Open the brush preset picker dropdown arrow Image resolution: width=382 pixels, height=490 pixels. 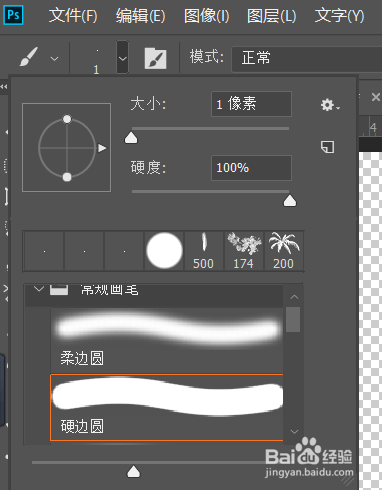coord(122,57)
